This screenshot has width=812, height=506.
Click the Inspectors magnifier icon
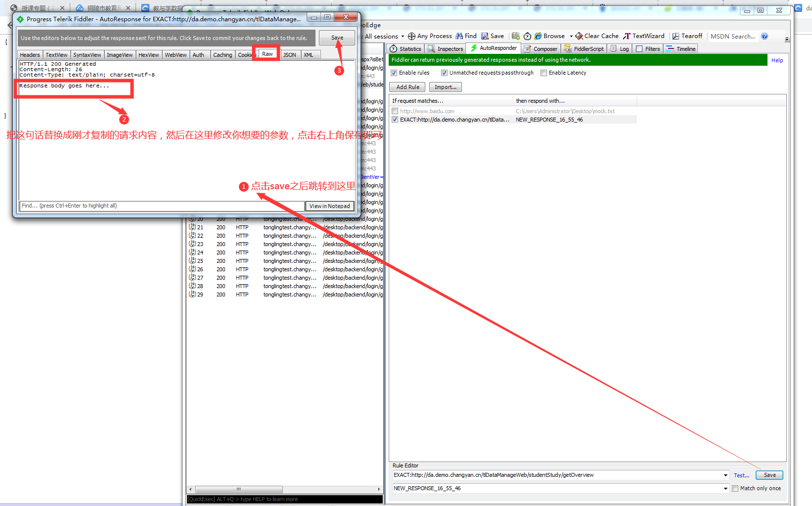[x=431, y=49]
